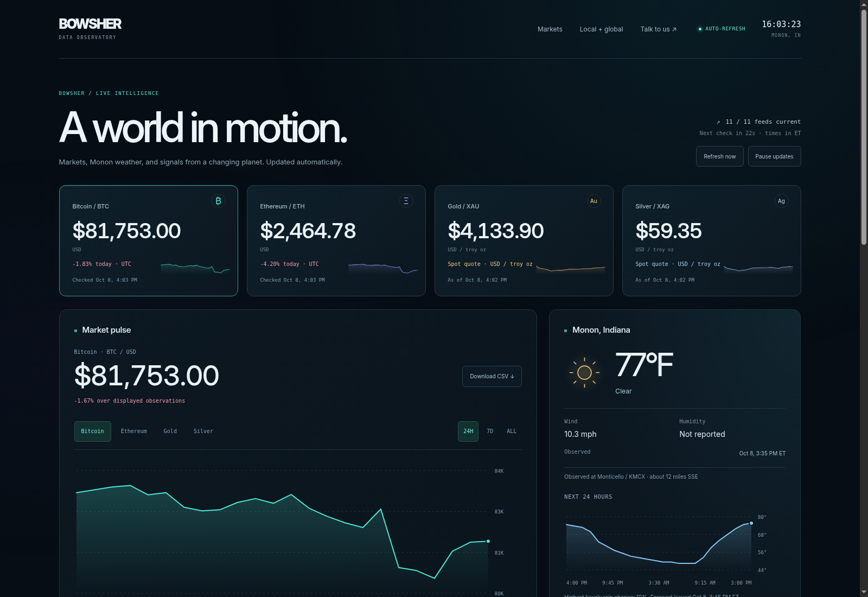This screenshot has height=597, width=868.
Task: Switch to the Ethereum chart tab
Action: (x=133, y=431)
